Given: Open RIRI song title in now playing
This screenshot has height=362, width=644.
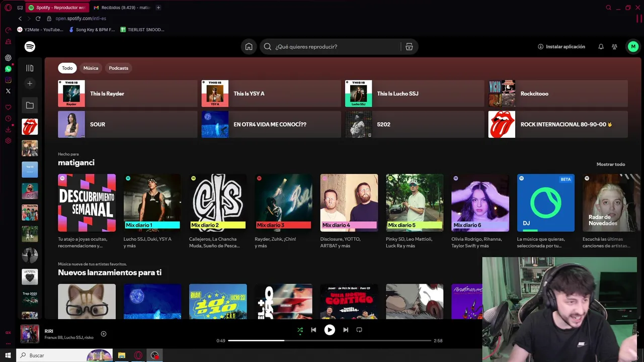Looking at the screenshot, I should point(49,331).
